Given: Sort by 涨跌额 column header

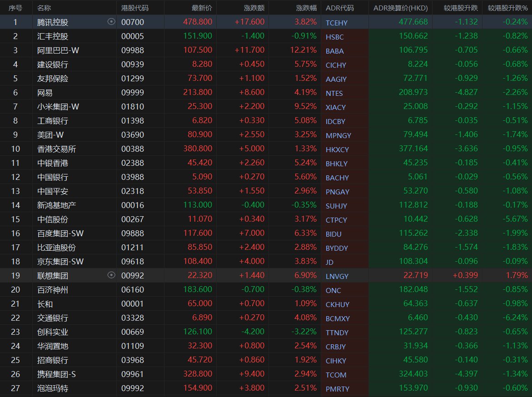Looking at the screenshot, I should pyautogui.click(x=254, y=8).
